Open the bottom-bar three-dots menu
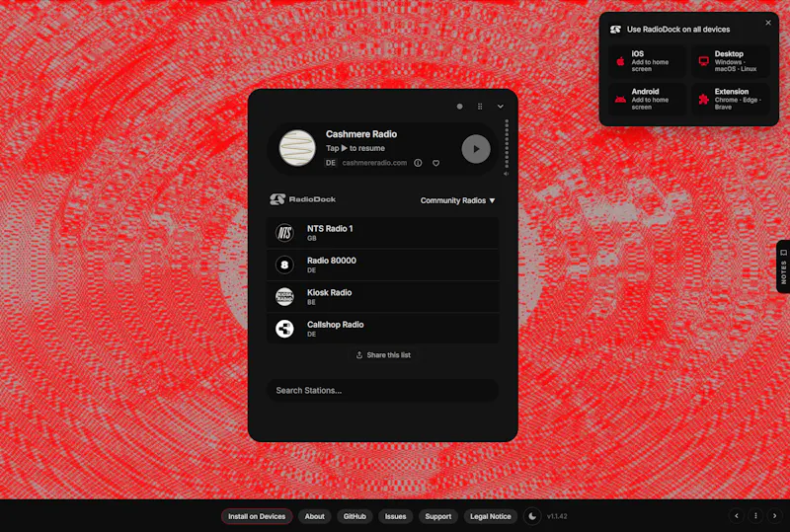790x532 pixels. [755, 516]
